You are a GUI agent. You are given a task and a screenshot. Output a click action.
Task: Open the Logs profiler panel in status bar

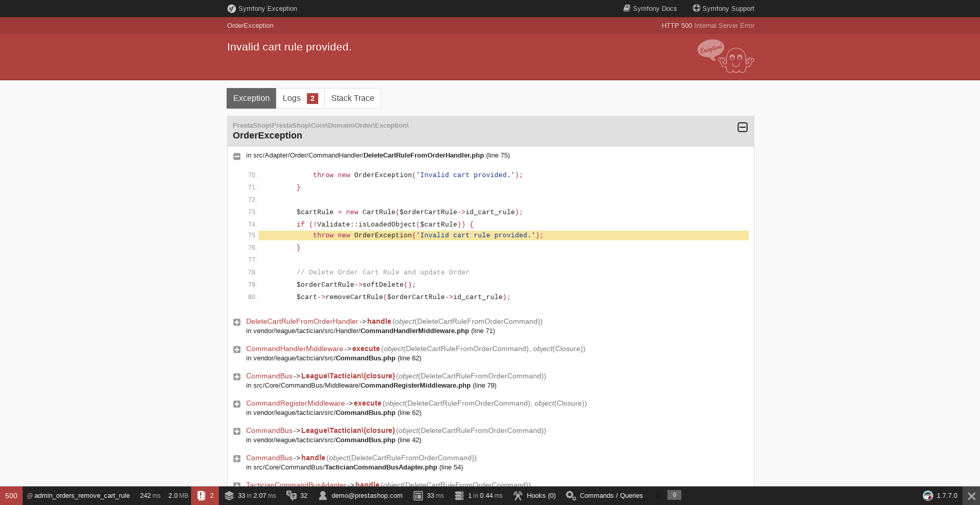pos(205,495)
